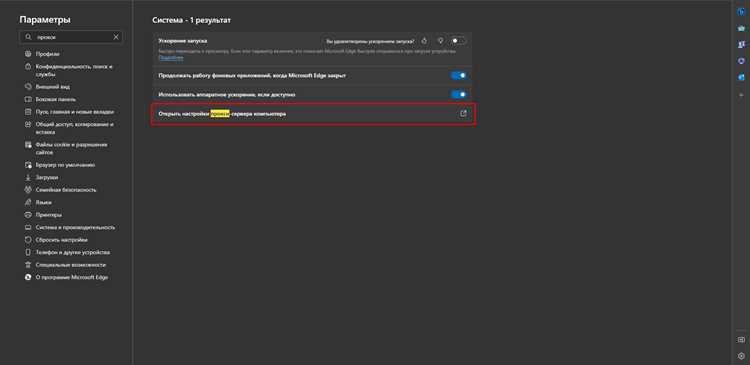Image resolution: width=750 pixels, height=365 pixels.
Task: Turn off the hardware acceleration toggle
Action: [x=458, y=95]
